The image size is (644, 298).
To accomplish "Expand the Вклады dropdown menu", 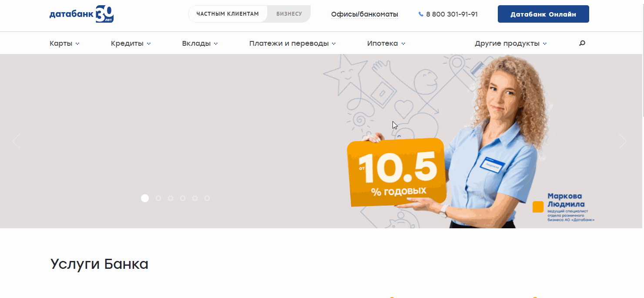I will point(199,43).
